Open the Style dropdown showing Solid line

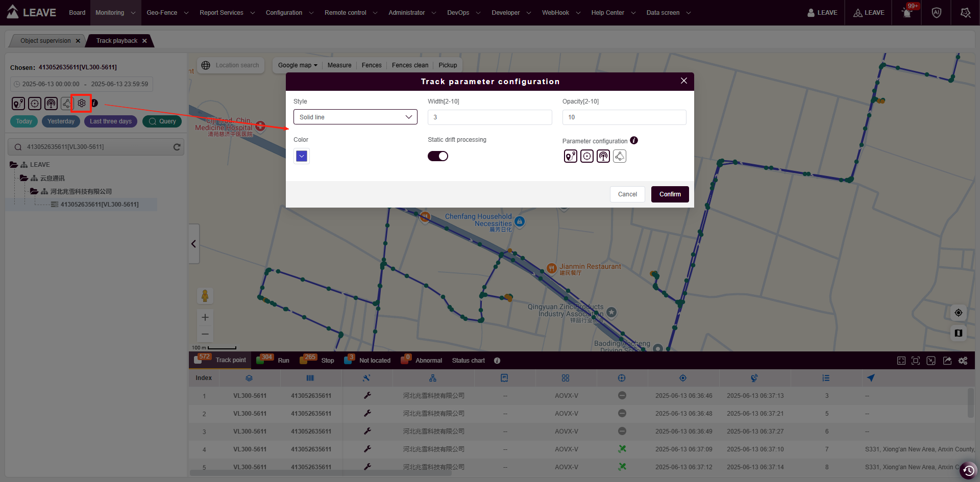pos(355,117)
